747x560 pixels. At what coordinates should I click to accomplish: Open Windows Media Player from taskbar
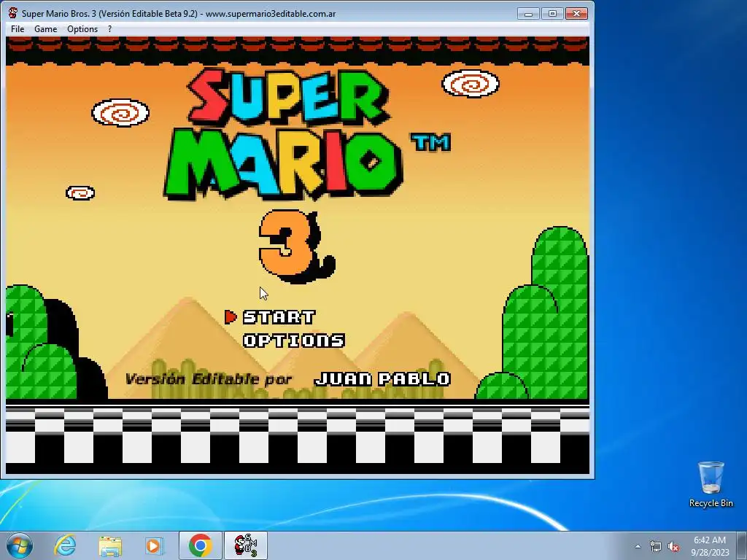[x=153, y=545]
